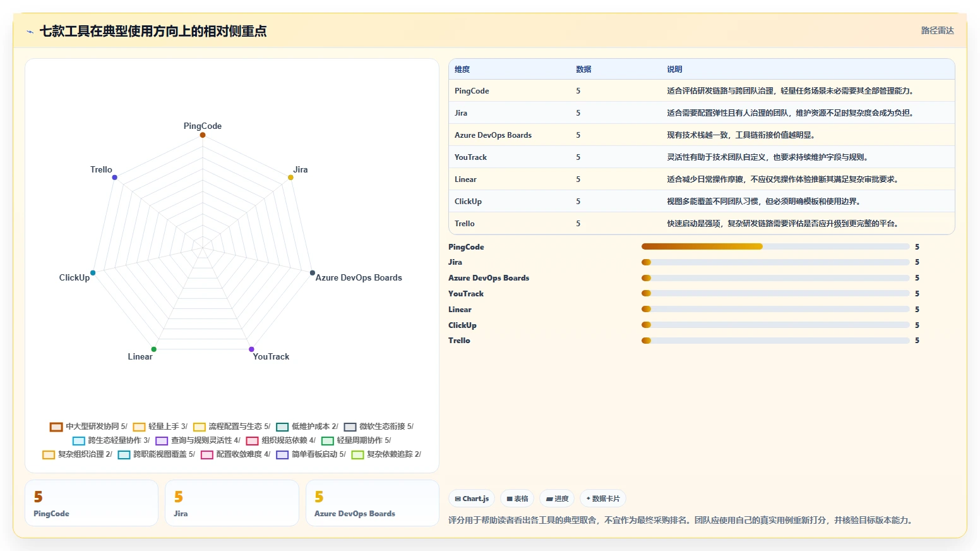
Task: Hide the 跨职能视图覆盖 legend series
Action: [x=156, y=454]
